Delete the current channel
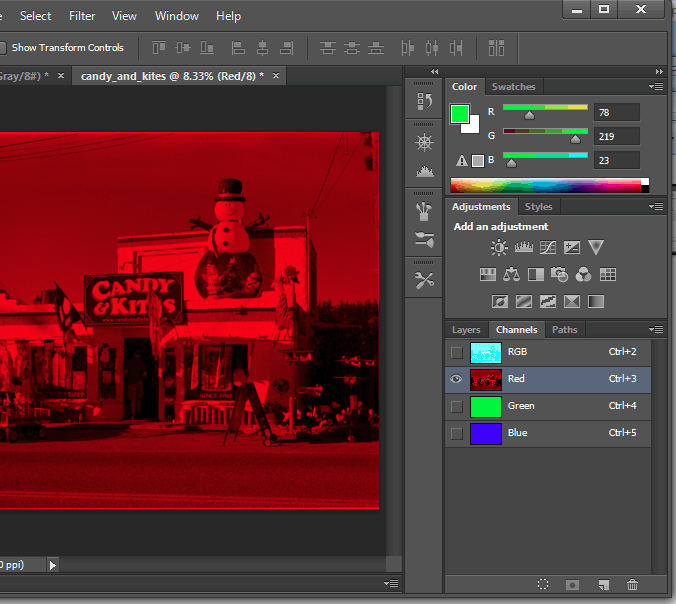This screenshot has width=676, height=604. click(x=632, y=585)
